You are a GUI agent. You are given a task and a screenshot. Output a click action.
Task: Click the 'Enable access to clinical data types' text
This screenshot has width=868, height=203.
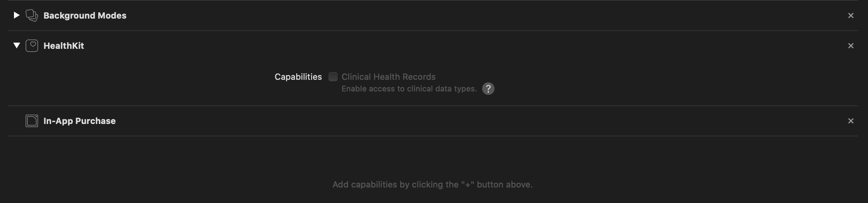pyautogui.click(x=409, y=89)
